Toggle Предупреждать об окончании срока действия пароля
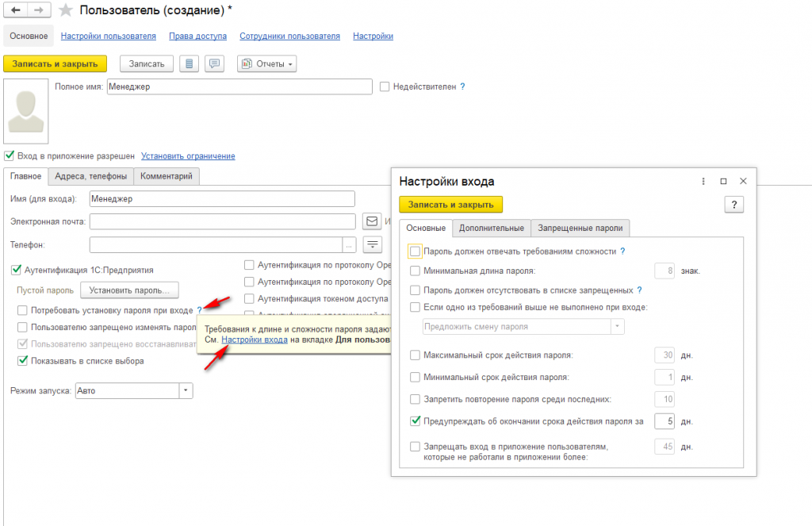 [415, 420]
